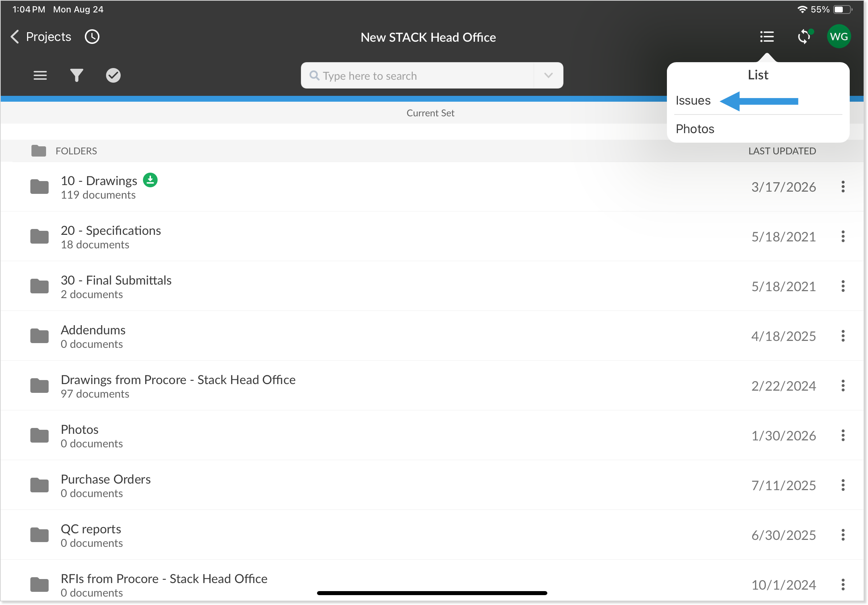This screenshot has width=868, height=605.
Task: Click the folder icon beside 20 - Specifications
Action: pos(39,236)
